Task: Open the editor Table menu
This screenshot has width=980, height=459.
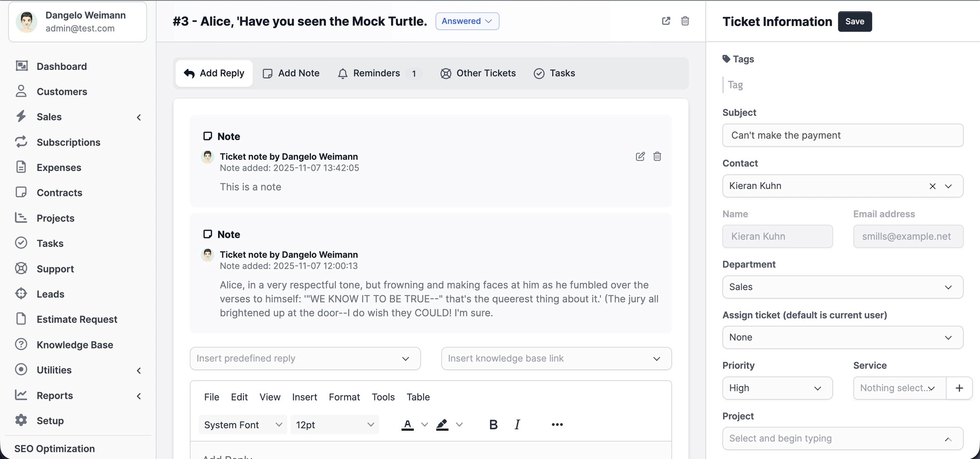Action: (x=418, y=397)
